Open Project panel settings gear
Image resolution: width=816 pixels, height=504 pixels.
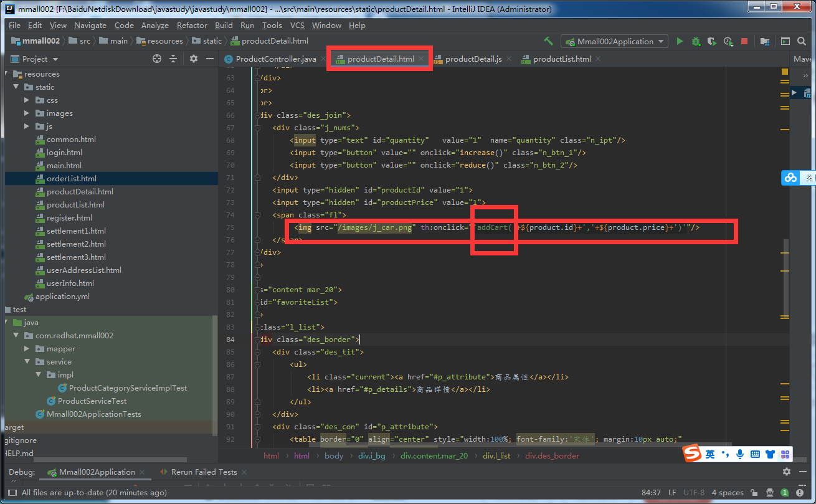tap(194, 59)
